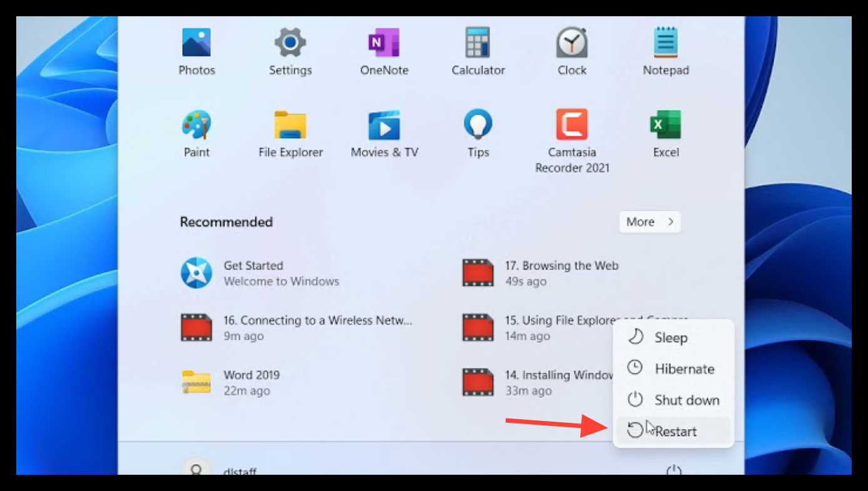
Task: Open '14. Installing Window' title text
Action: (559, 375)
